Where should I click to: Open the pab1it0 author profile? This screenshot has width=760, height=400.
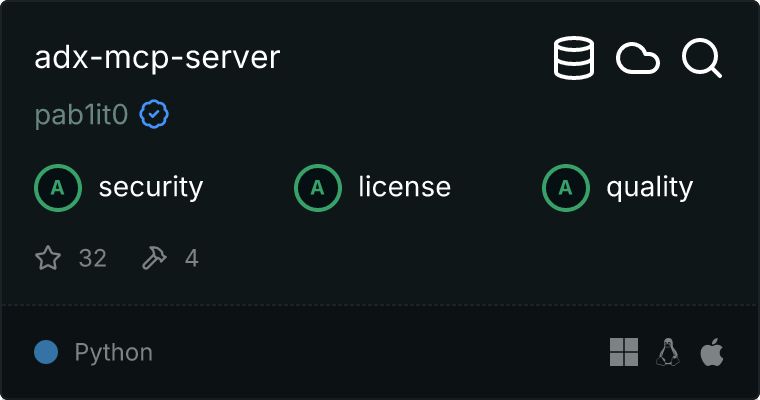81,116
